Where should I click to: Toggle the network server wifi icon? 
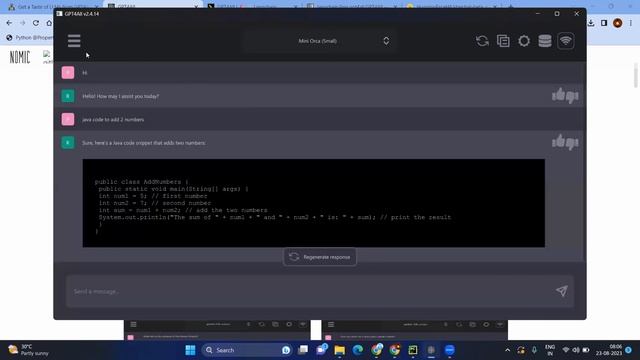(x=566, y=41)
